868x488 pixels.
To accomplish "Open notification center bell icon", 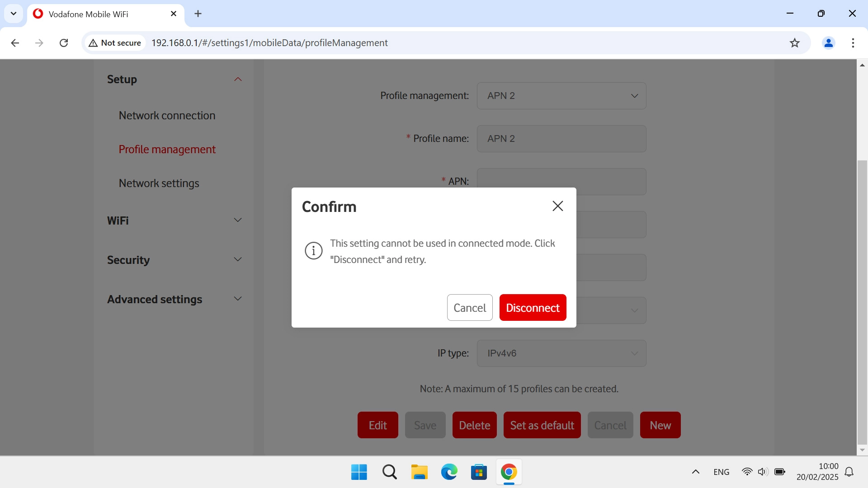I will pos(849,472).
